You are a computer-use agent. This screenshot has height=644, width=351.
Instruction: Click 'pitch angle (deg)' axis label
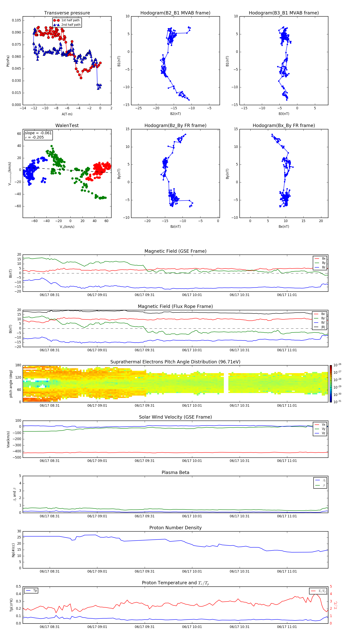[11, 384]
